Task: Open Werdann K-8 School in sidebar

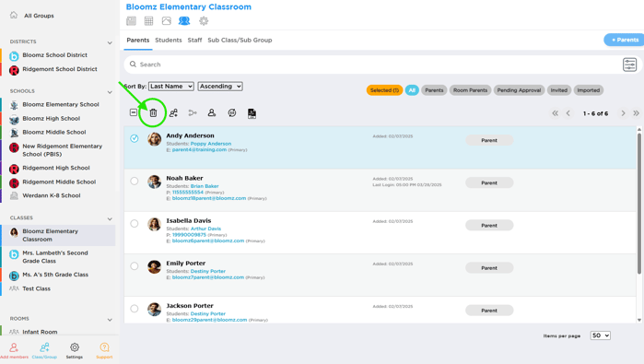Action: 52,195
